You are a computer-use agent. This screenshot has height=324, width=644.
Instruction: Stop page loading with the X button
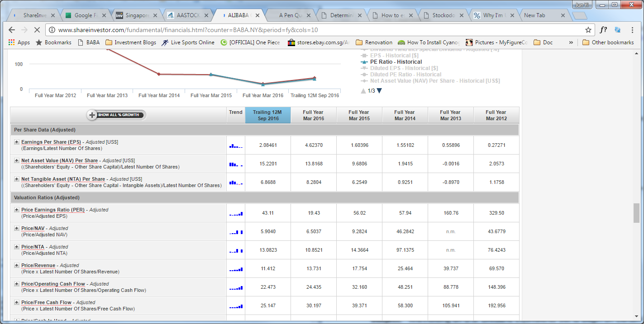point(37,30)
